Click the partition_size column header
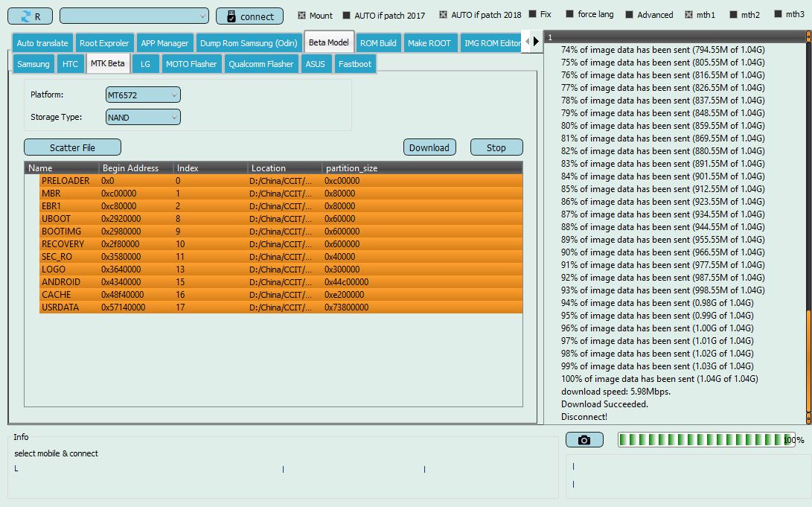This screenshot has height=507, width=812. point(422,168)
